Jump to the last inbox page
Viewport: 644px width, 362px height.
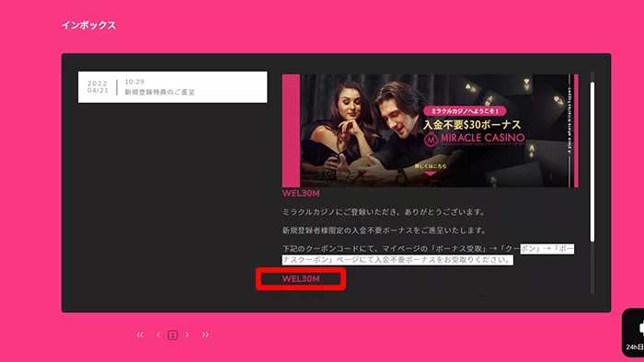point(205,334)
